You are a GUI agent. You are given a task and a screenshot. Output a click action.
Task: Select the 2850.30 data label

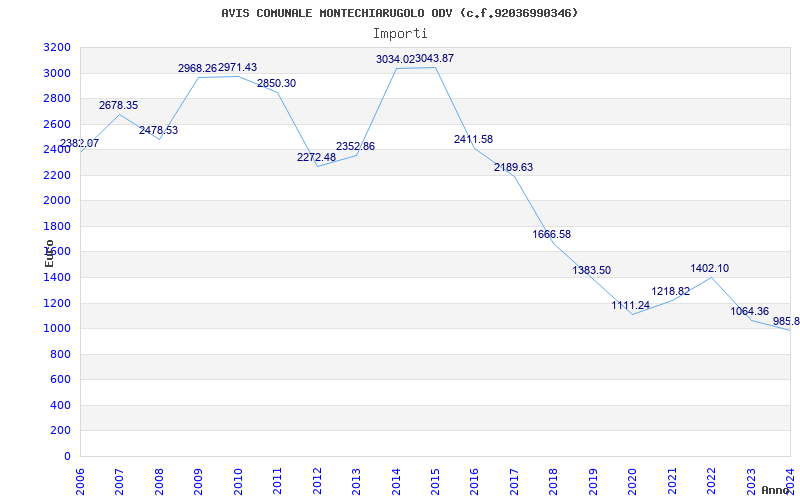point(277,84)
